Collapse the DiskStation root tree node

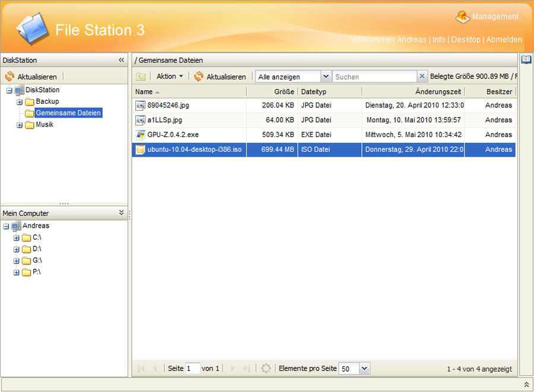[9, 91]
